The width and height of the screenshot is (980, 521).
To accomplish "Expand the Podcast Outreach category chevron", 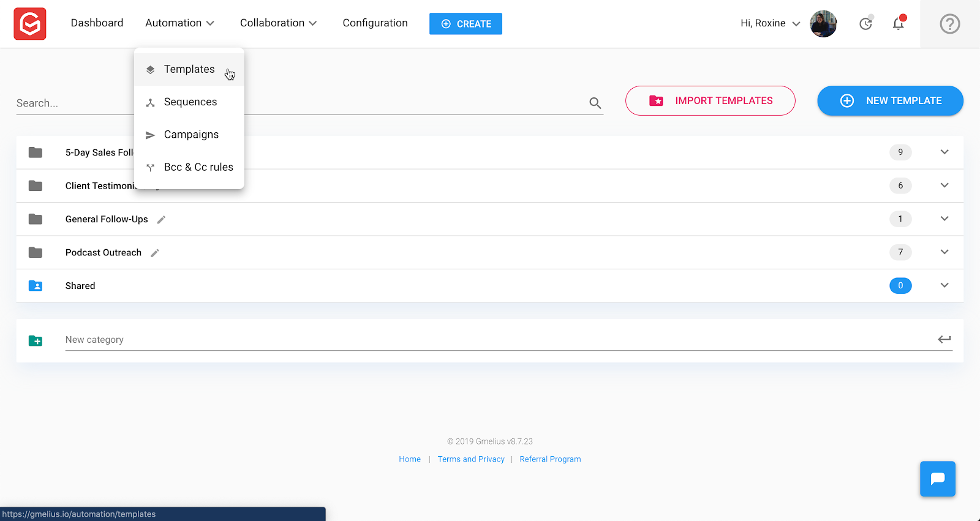I will 944,252.
